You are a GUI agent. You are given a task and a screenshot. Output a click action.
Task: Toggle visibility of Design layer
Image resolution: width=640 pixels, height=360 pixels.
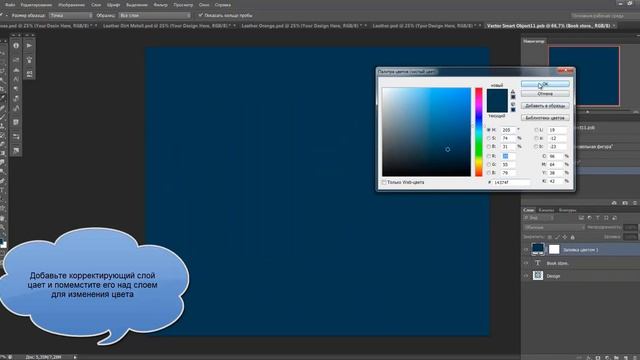click(526, 276)
